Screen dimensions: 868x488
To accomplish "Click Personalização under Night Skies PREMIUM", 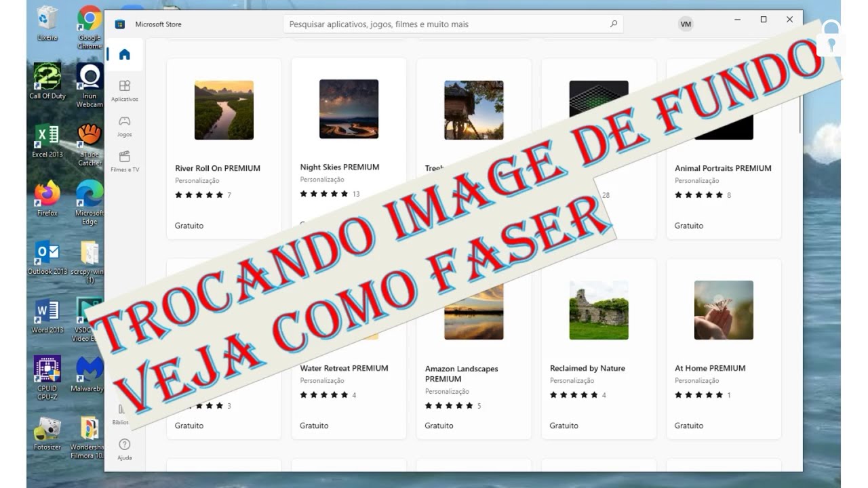I will (322, 180).
